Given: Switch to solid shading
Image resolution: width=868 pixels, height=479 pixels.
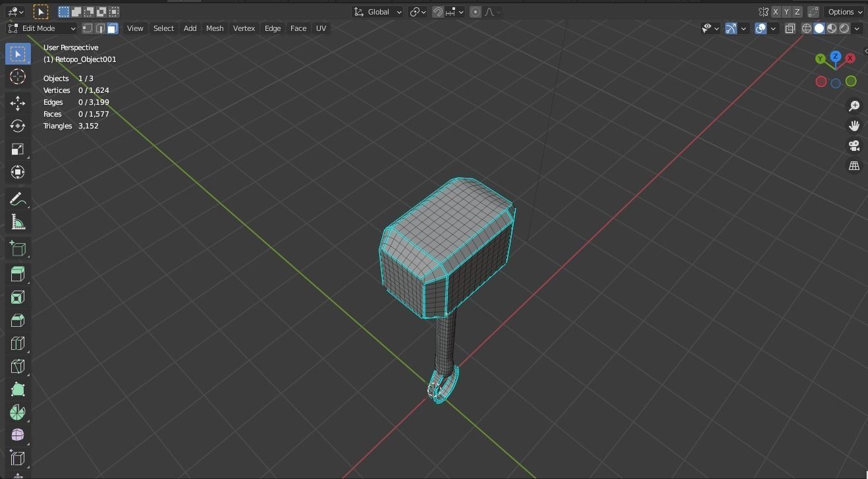Looking at the screenshot, I should coord(819,28).
